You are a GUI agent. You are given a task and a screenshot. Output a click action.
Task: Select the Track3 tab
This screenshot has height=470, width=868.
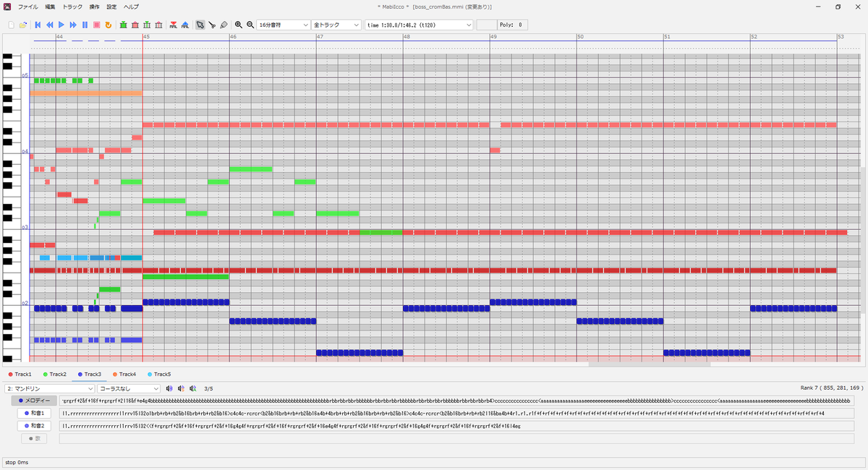[89, 374]
